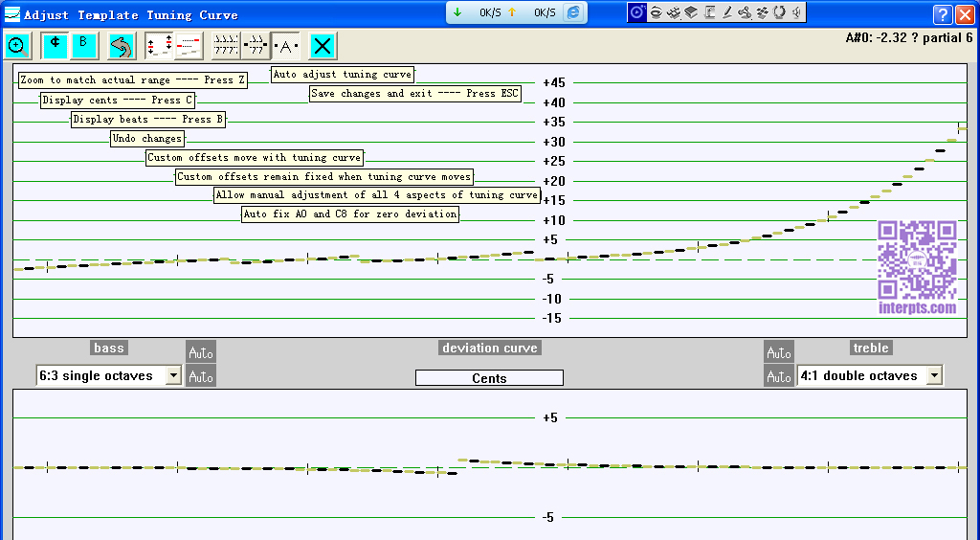Toggle display beats B button

point(83,46)
